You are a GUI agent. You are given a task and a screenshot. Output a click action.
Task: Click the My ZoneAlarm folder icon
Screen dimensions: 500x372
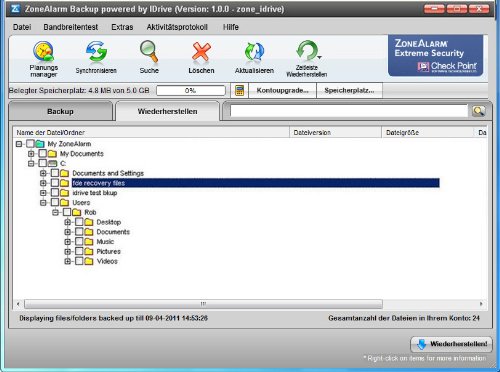click(x=40, y=144)
